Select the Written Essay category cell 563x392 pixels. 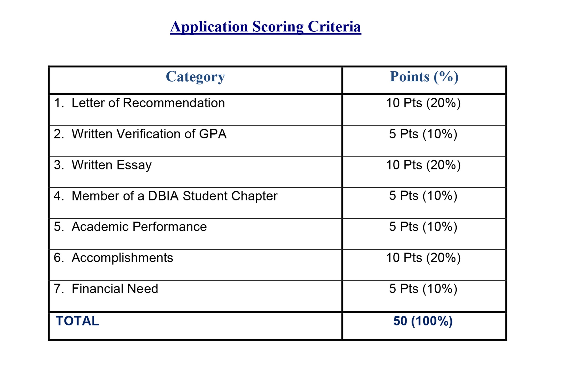(x=195, y=172)
